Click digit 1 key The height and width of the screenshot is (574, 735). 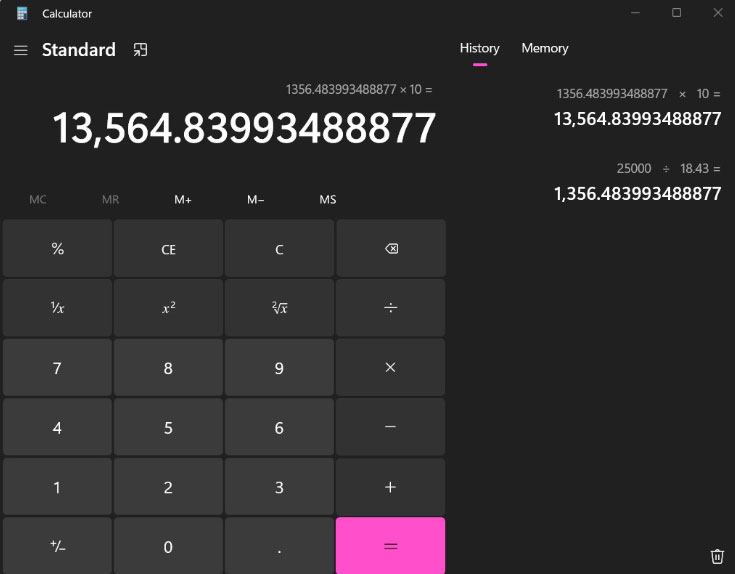[57, 487]
